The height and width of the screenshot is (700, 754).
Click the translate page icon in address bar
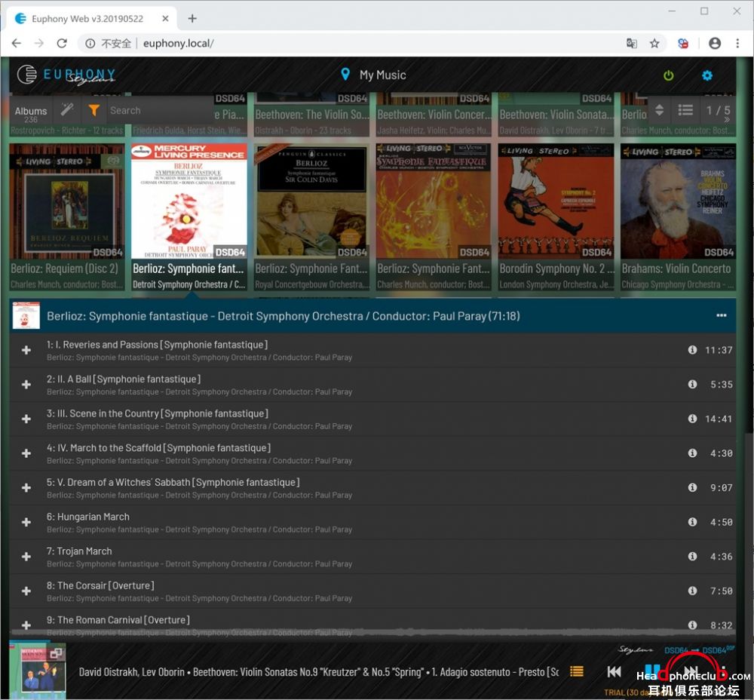631,43
